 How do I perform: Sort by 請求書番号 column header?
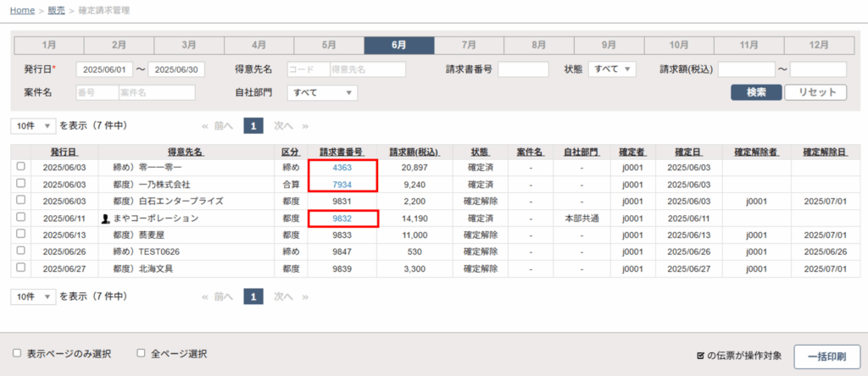[342, 152]
